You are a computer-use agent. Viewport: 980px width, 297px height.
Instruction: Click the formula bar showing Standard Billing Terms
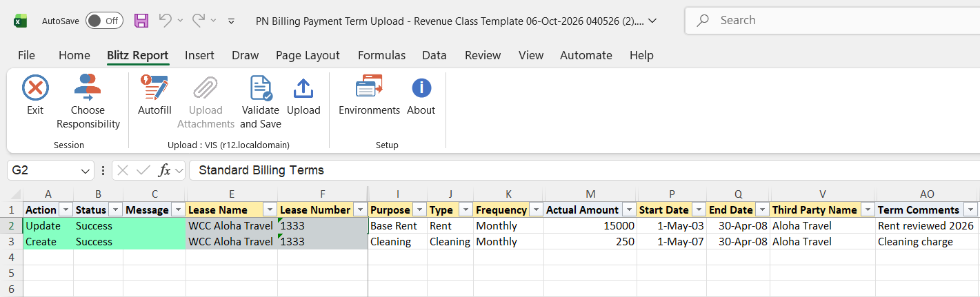coord(583,170)
